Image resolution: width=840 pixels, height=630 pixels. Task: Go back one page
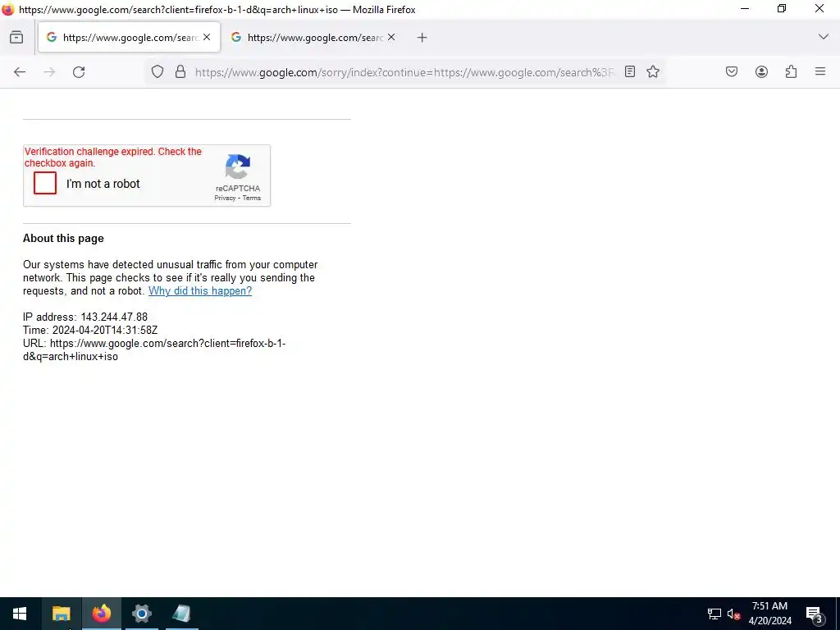(x=20, y=72)
